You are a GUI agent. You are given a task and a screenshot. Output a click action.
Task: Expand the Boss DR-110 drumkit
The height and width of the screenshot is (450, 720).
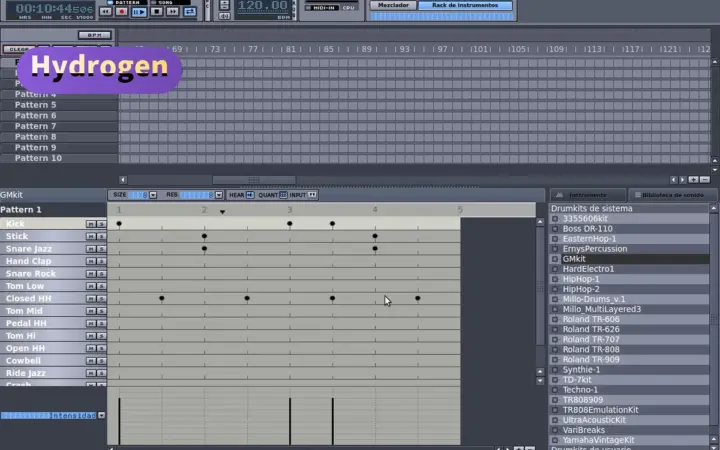tap(555, 229)
